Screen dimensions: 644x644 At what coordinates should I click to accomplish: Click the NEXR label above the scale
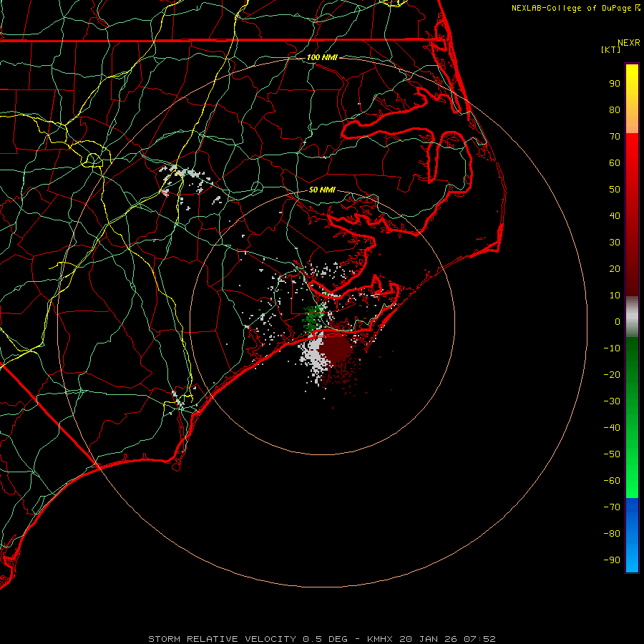click(x=628, y=43)
